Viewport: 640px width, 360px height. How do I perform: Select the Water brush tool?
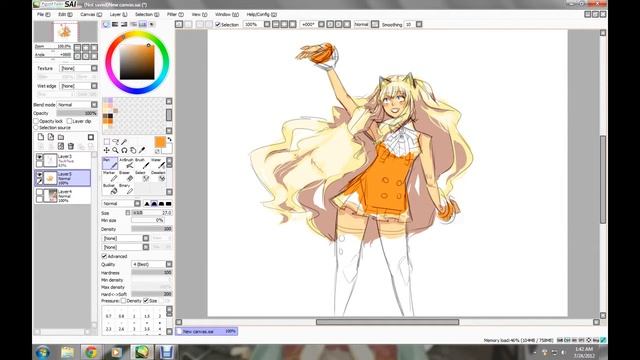158,163
